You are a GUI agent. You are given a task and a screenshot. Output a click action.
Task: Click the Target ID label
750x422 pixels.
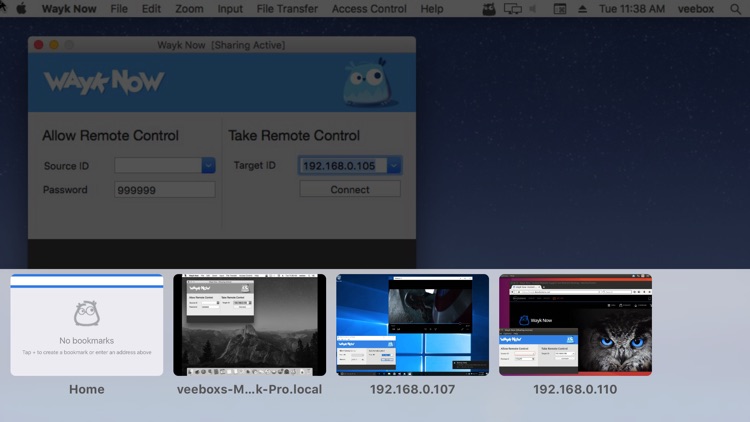(x=254, y=165)
